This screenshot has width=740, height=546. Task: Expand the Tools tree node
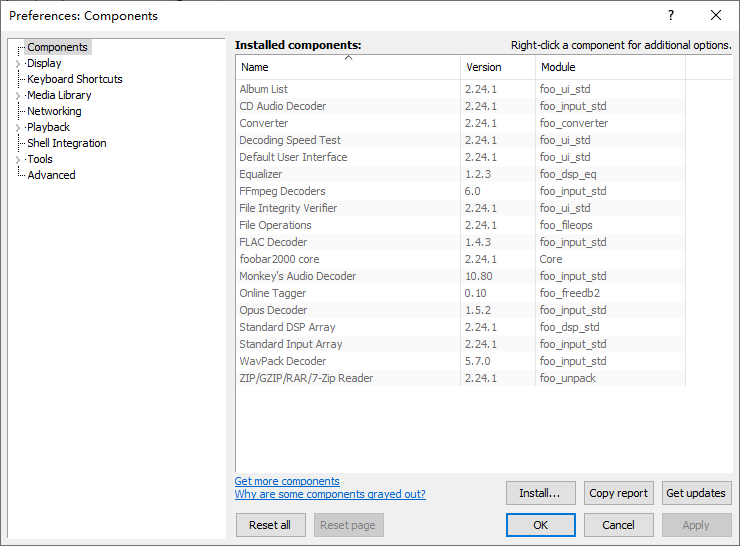[18, 160]
